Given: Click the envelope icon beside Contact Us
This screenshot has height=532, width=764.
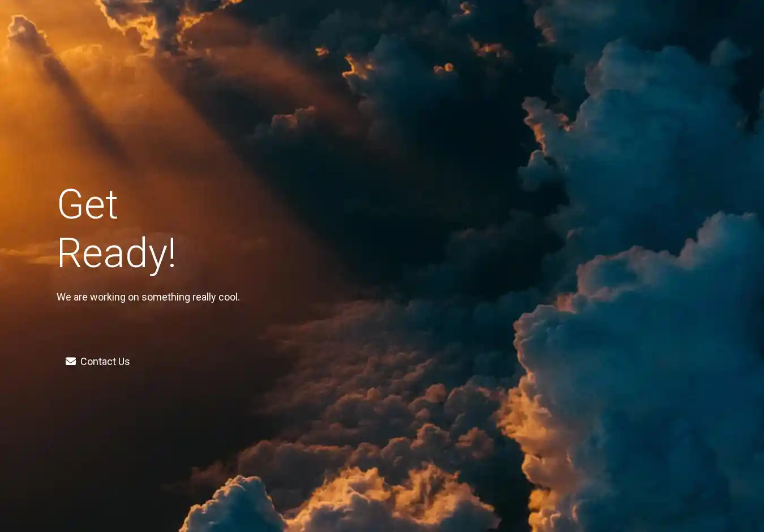Looking at the screenshot, I should (71, 361).
